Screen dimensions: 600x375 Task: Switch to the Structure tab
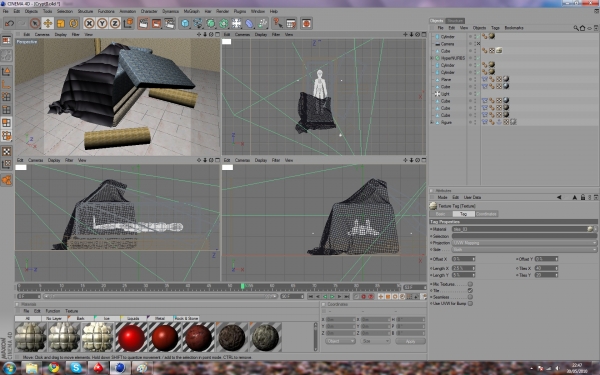[455, 21]
